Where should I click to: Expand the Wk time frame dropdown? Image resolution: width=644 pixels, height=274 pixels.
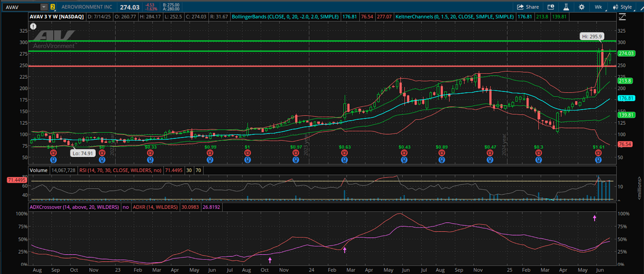click(598, 7)
